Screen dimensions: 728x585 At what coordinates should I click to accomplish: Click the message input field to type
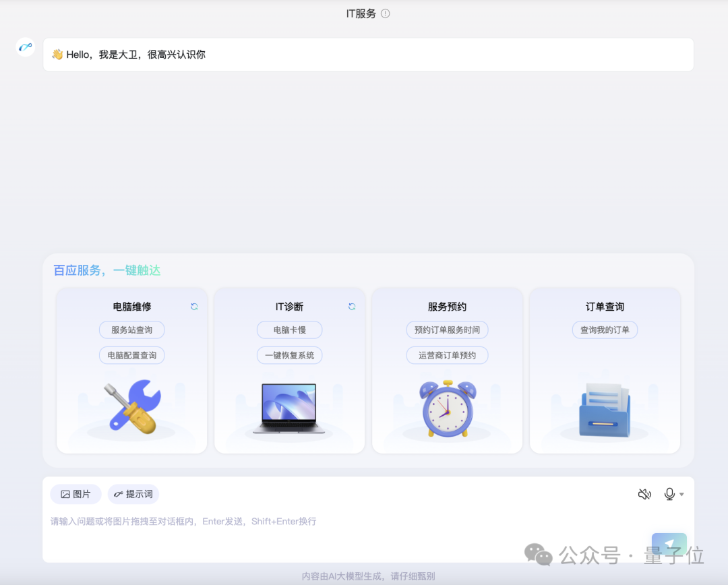point(270,521)
